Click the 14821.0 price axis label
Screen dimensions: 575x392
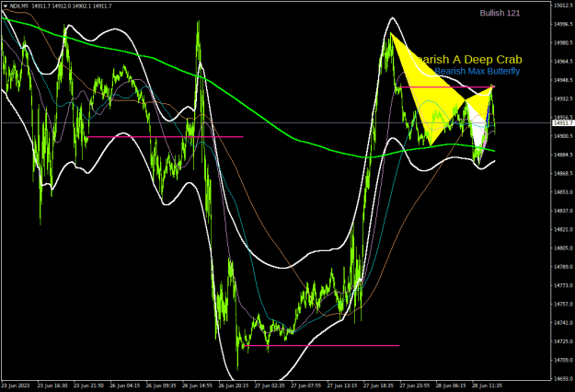click(x=564, y=229)
